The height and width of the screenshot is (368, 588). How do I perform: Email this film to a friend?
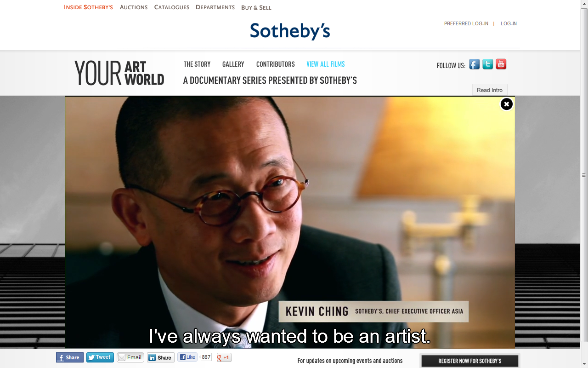point(130,357)
